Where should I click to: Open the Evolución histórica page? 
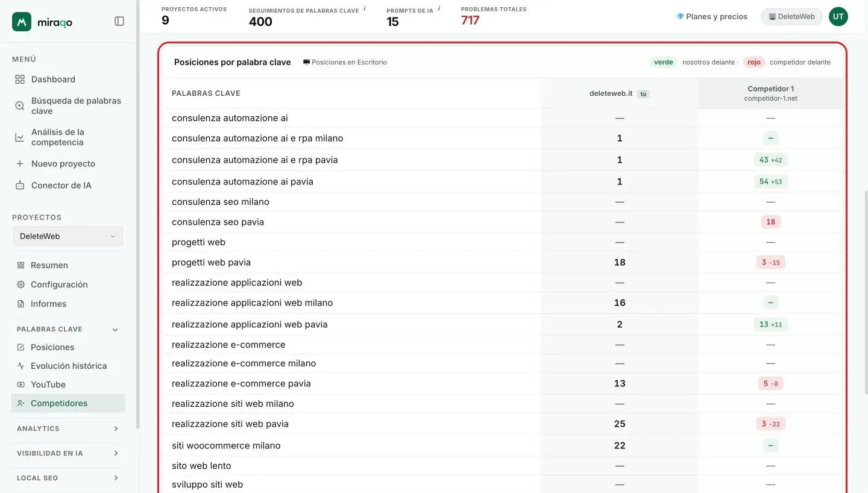click(x=69, y=366)
